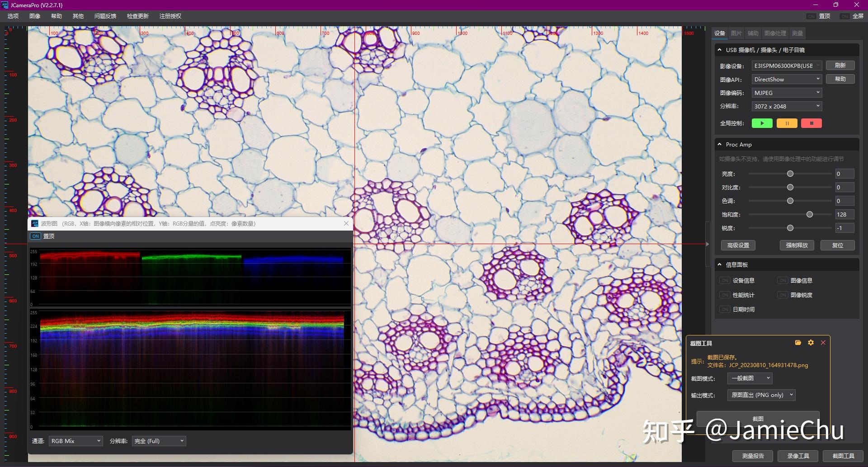
Task: Switch to the 测量 tab
Action: [797, 33]
